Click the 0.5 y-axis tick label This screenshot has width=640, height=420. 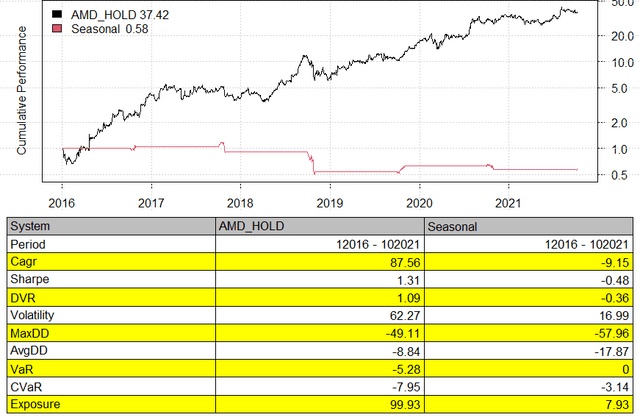[619, 175]
